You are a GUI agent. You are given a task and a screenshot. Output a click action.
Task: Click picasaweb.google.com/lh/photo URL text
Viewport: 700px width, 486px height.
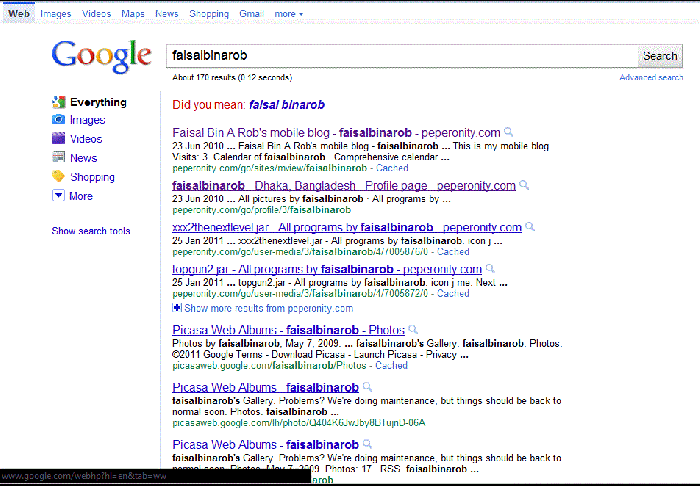[x=299, y=422]
